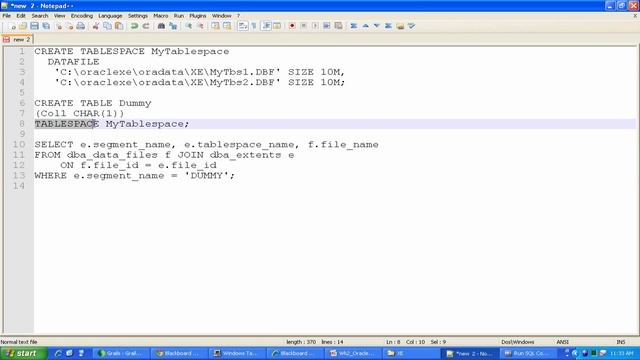Click the Save All toolbar icon
Screen dimensions: 640x360
[x=46, y=26]
